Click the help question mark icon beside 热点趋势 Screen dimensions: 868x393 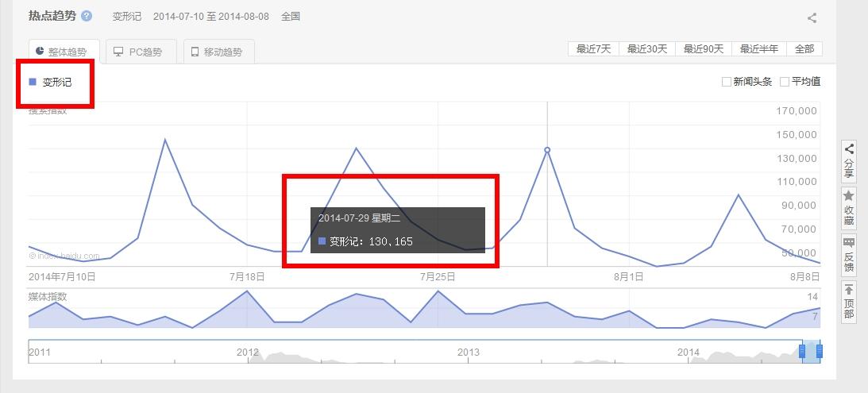[x=87, y=16]
